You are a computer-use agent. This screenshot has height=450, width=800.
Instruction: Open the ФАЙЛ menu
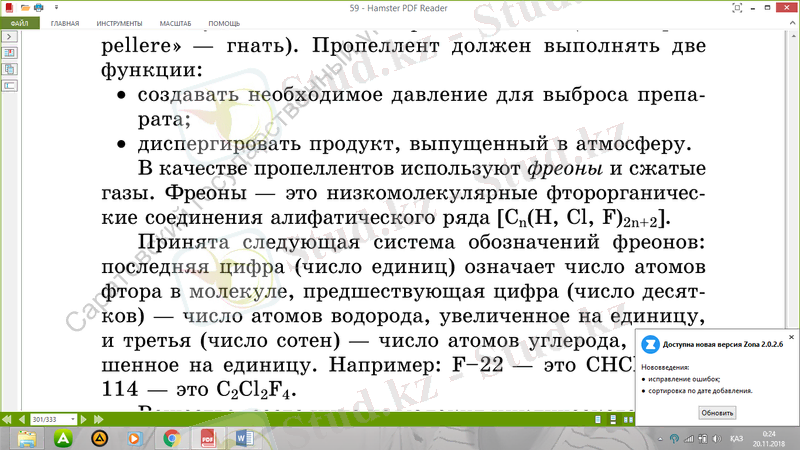19,23
